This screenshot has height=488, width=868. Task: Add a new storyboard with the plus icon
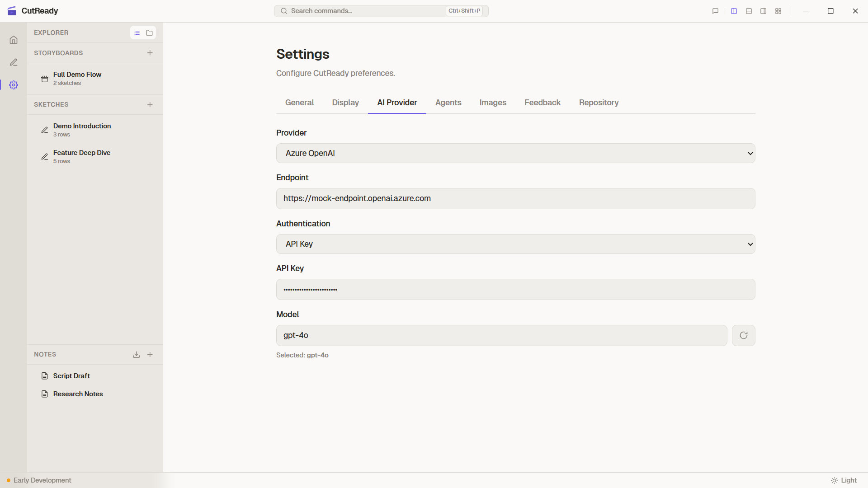tap(150, 53)
